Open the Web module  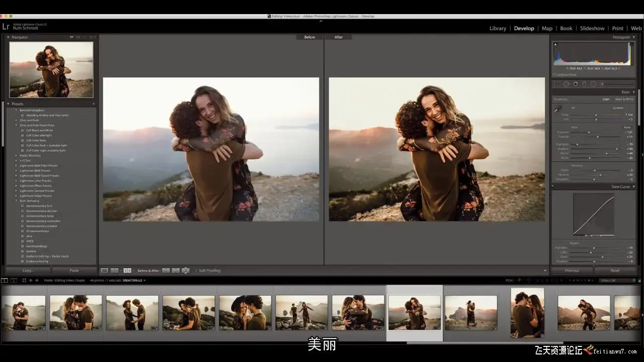point(636,28)
